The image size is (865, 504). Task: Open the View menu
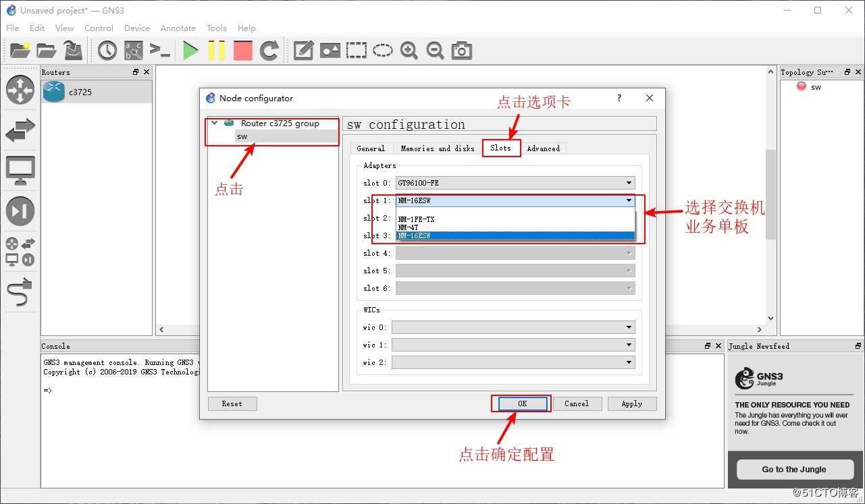coord(64,28)
